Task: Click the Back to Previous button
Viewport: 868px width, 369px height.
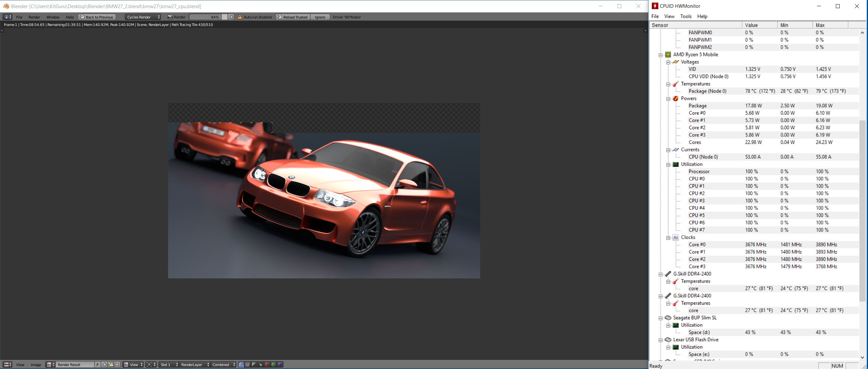Action: coord(97,17)
